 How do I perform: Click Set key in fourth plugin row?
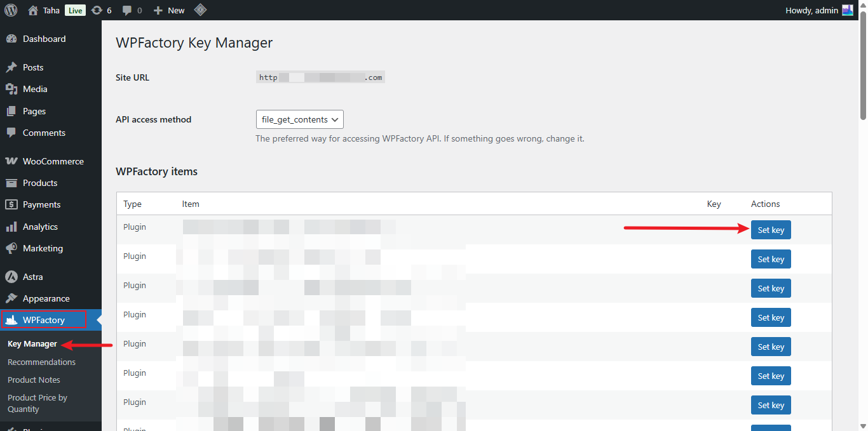coord(771,317)
